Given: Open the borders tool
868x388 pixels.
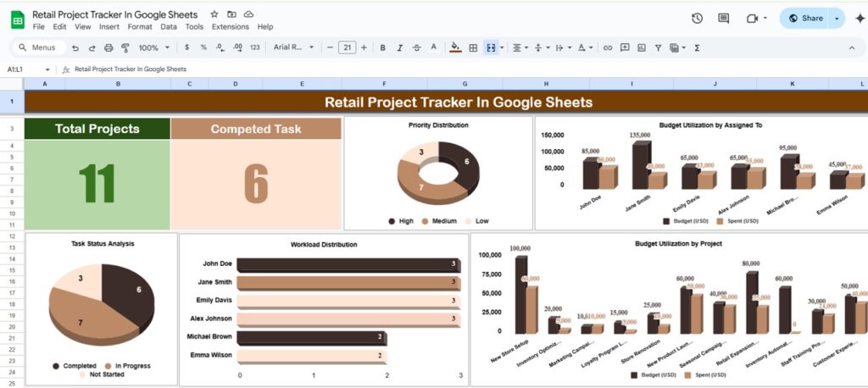Looking at the screenshot, I should 473,48.
